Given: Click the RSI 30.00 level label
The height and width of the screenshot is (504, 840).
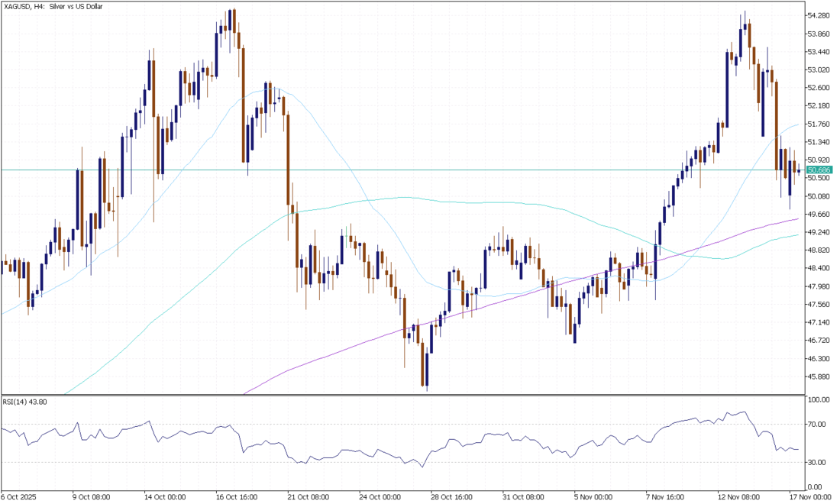Looking at the screenshot, I should (816, 462).
